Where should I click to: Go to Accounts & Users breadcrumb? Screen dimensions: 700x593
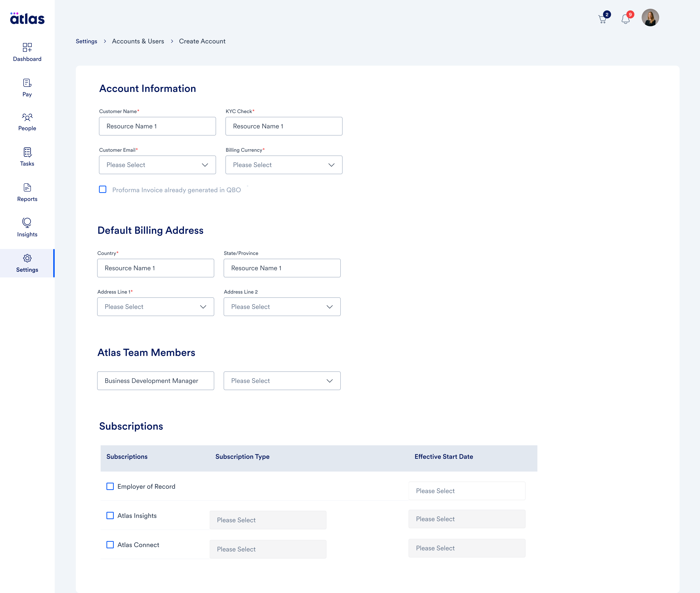(x=138, y=41)
